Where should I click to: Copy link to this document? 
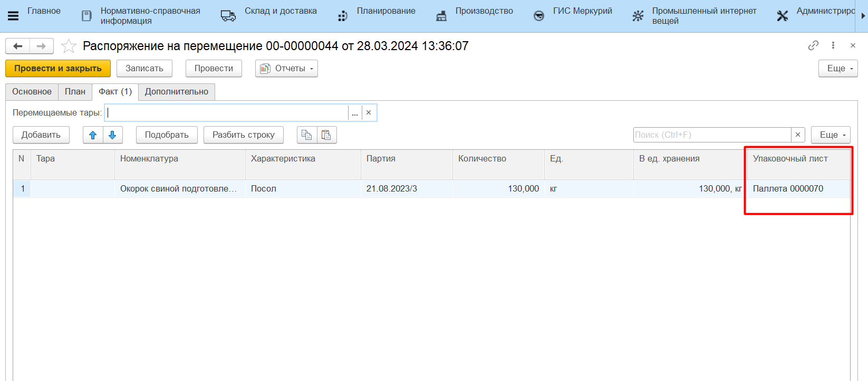[813, 45]
